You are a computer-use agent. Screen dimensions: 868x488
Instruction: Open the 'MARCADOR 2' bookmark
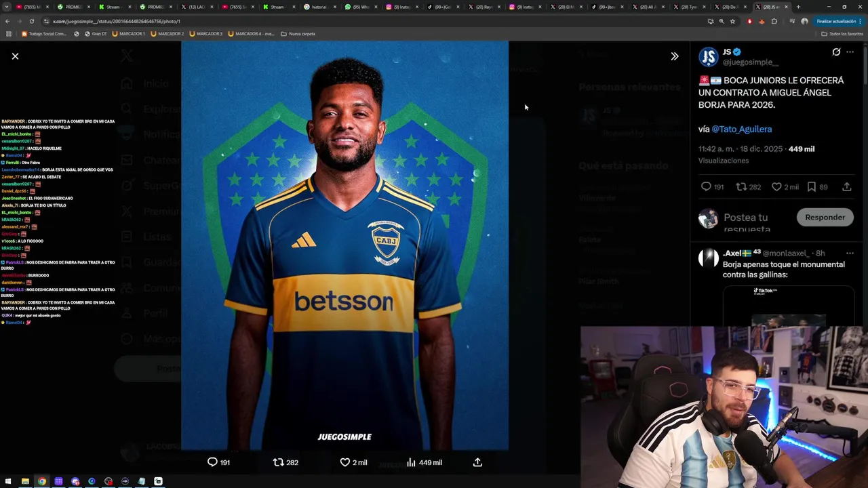[x=167, y=34]
